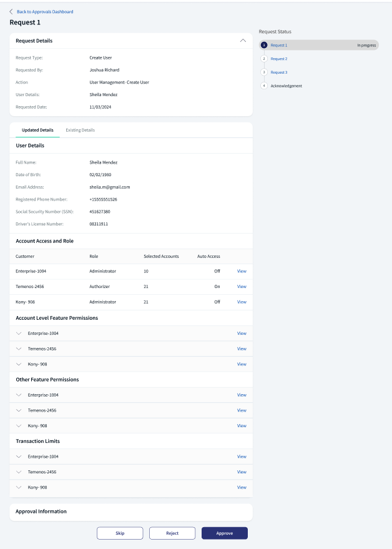
Task: Select step 3 circle in Request Status
Action: point(264,72)
